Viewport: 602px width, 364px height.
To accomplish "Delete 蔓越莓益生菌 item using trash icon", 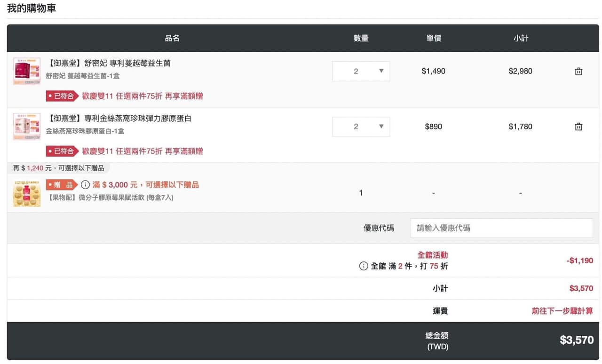I will click(x=578, y=71).
